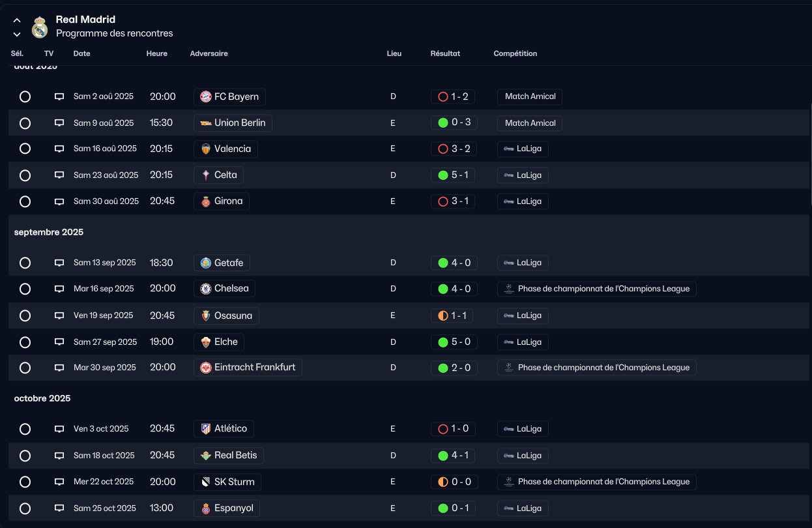812x528 pixels.
Task: Open the 5 - 1 result against Celta
Action: pyautogui.click(x=453, y=175)
